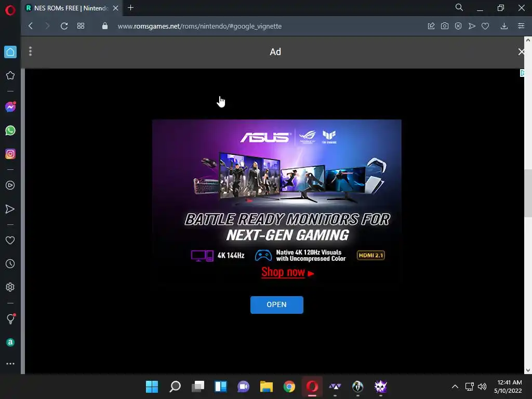
Task: Click the scrollbar down arrow
Action: pos(528,370)
